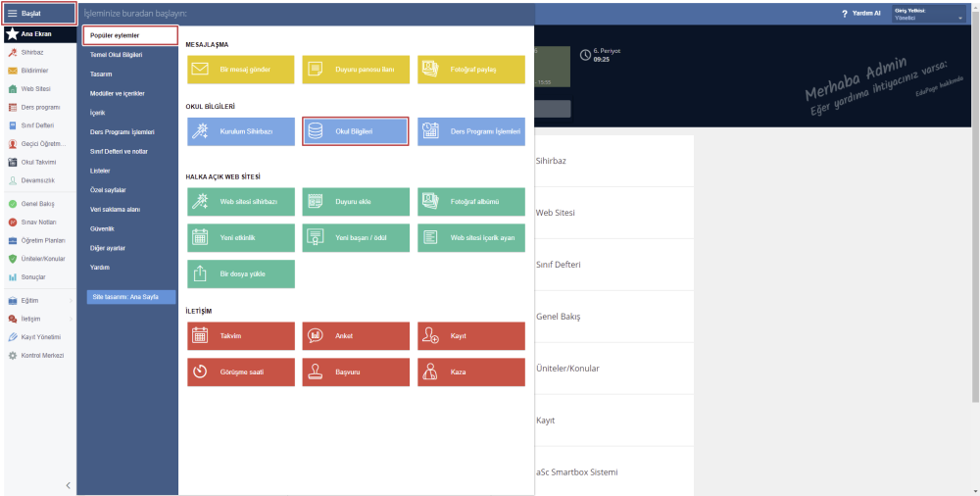Open Görüşme saati tile
The image size is (980, 496).
(x=241, y=372)
